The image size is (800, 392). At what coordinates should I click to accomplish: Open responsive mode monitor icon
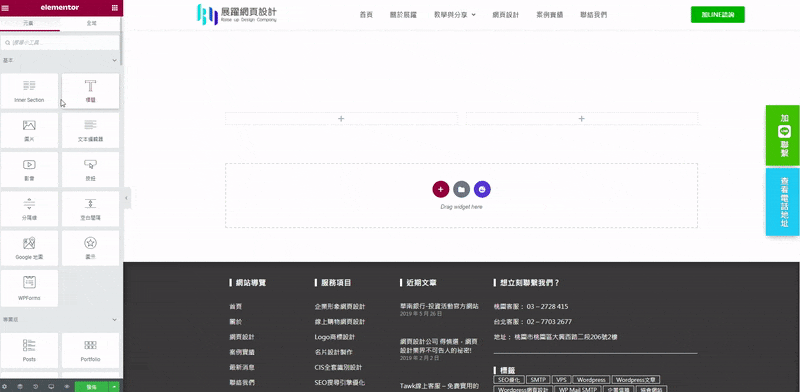point(51,387)
